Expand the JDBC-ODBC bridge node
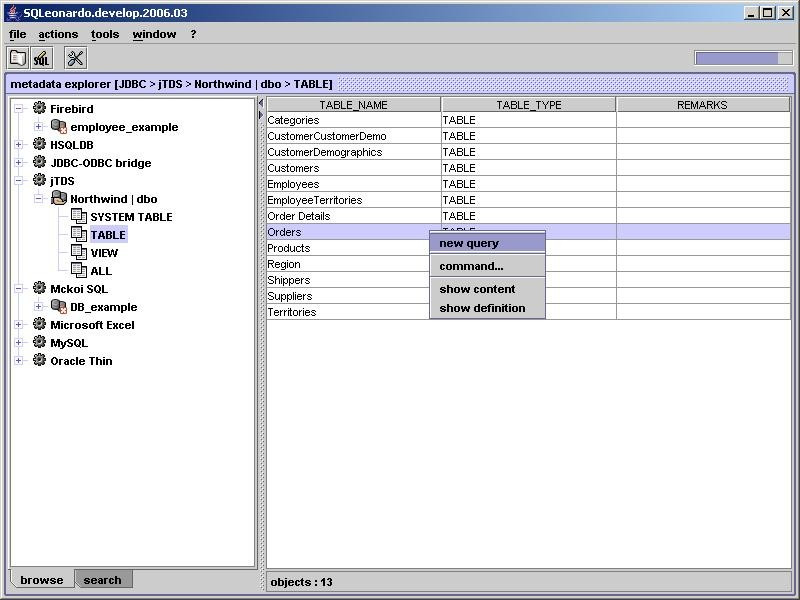Viewport: 800px width, 600px height. (19, 162)
